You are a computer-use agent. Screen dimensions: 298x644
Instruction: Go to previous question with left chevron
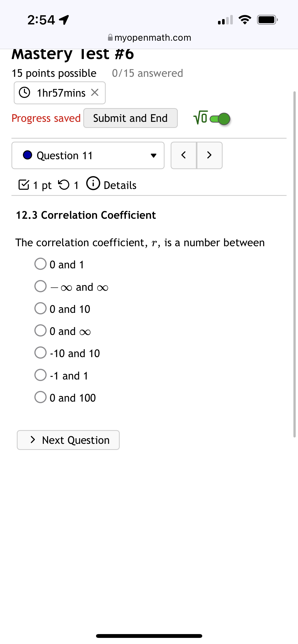[x=184, y=155]
